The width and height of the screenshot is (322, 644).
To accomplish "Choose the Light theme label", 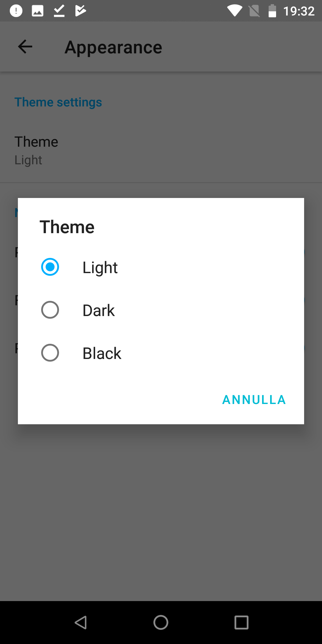I will (x=100, y=267).
